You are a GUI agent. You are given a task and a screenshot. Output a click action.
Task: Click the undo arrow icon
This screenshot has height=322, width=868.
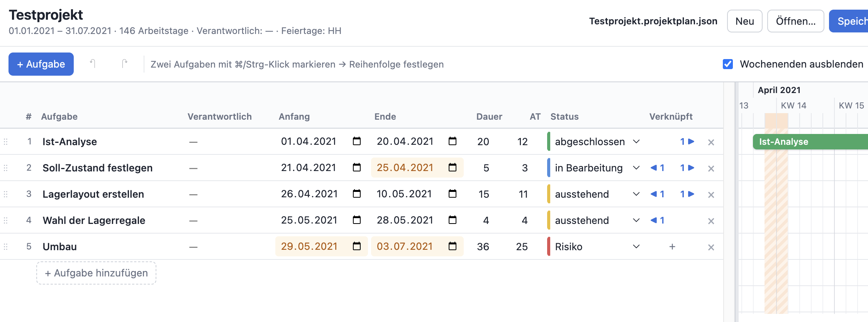coord(93,64)
